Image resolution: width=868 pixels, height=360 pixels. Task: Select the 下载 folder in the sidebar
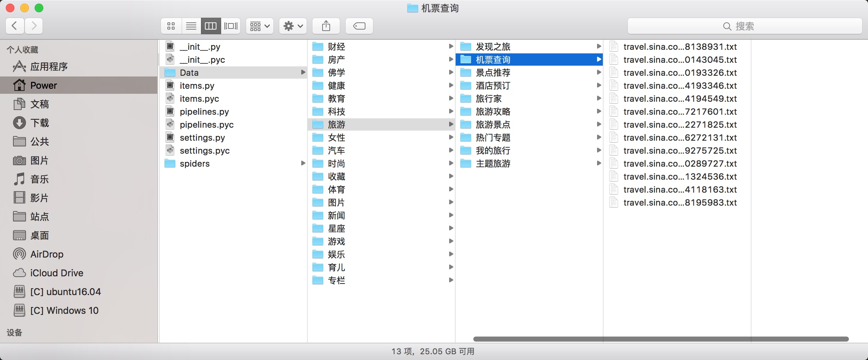click(39, 123)
